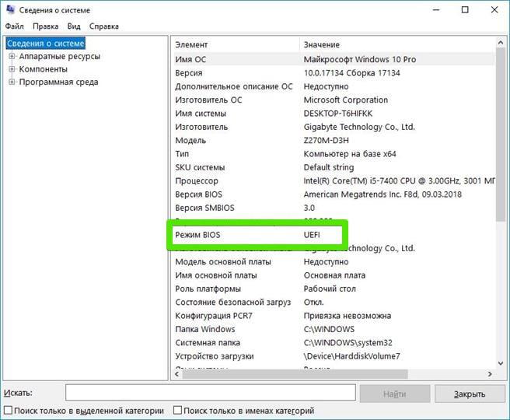Open the Справка menu

click(103, 26)
